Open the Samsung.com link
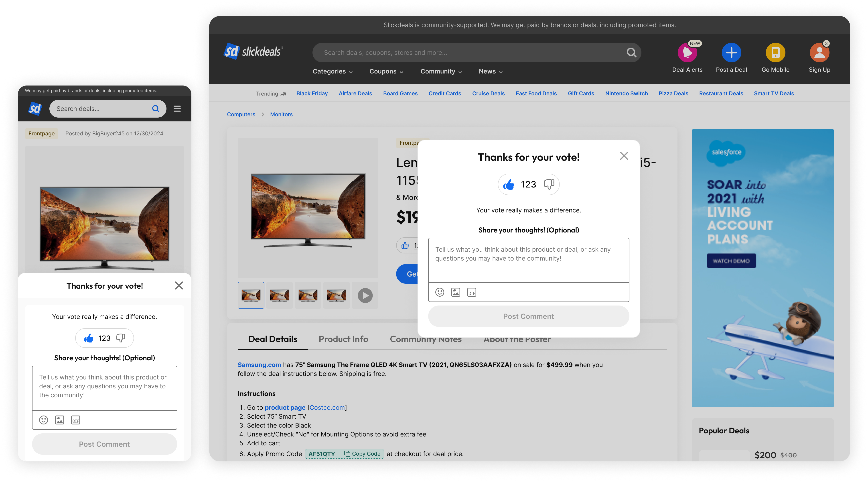The height and width of the screenshot is (481, 868). coord(259,365)
